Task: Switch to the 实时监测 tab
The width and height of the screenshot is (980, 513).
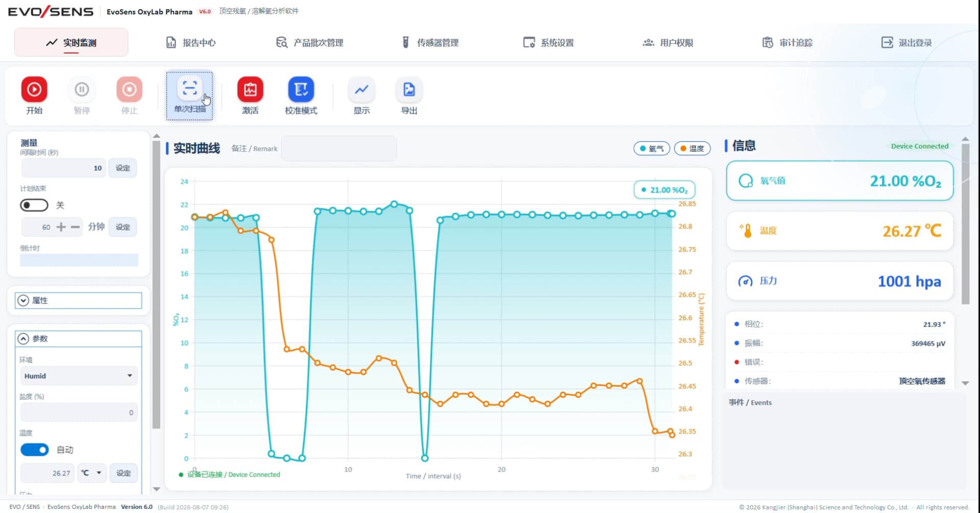Action: coord(71,42)
